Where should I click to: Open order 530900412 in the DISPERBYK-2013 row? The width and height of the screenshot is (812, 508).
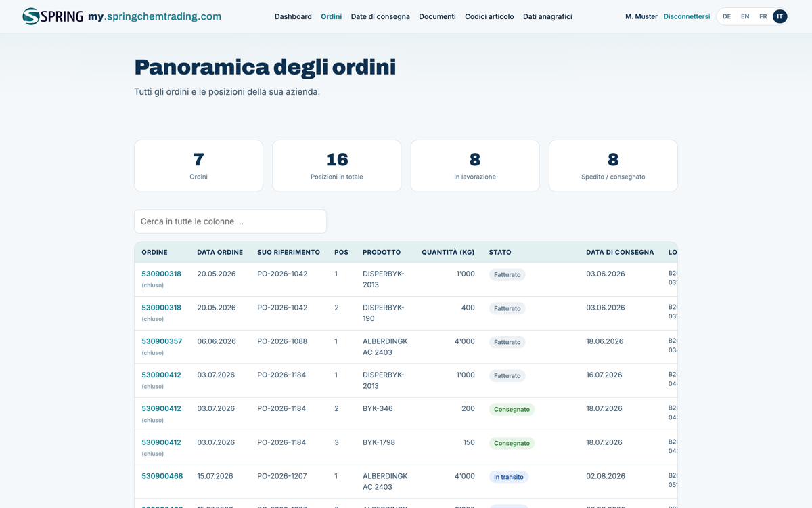pyautogui.click(x=161, y=375)
